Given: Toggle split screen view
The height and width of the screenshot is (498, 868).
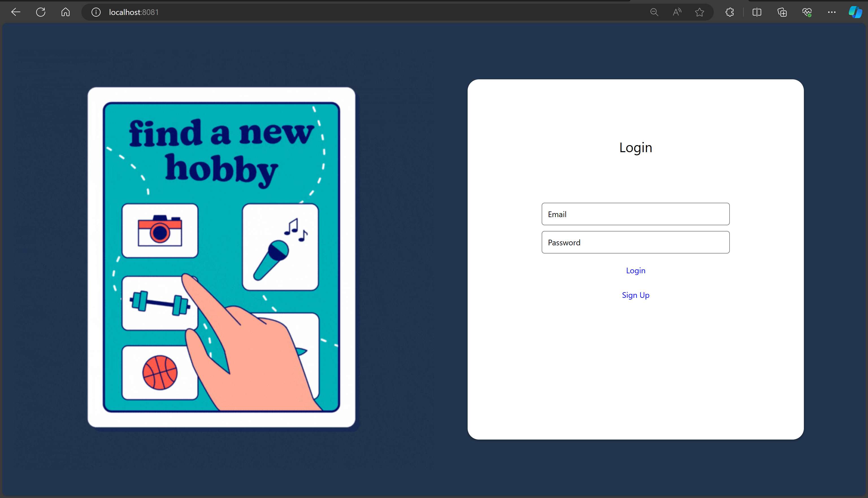Looking at the screenshot, I should (757, 12).
